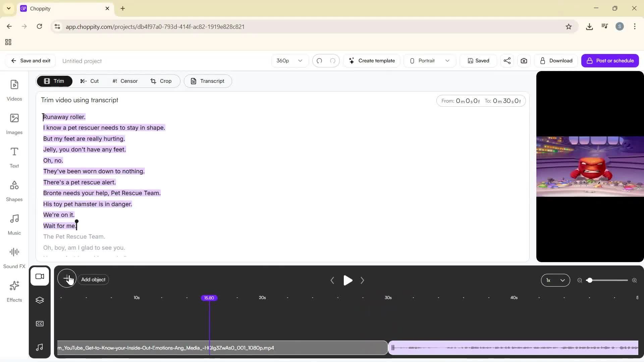Open the 360p resolution dropdown
Screen dimensions: 644x362
[x=289, y=61]
